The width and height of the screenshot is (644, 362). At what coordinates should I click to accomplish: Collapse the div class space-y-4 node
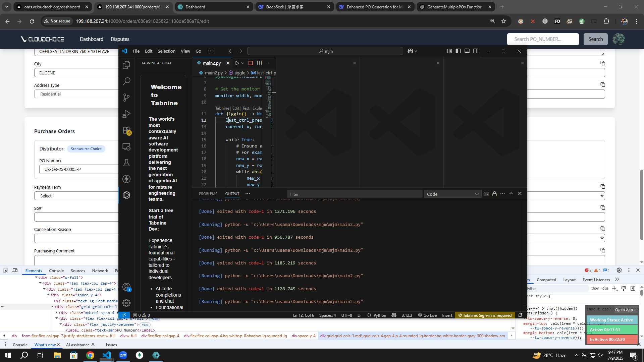click(48, 295)
